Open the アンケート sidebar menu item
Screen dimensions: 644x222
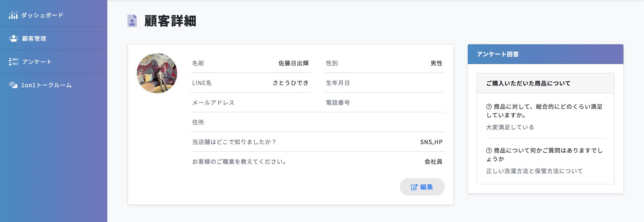click(37, 62)
